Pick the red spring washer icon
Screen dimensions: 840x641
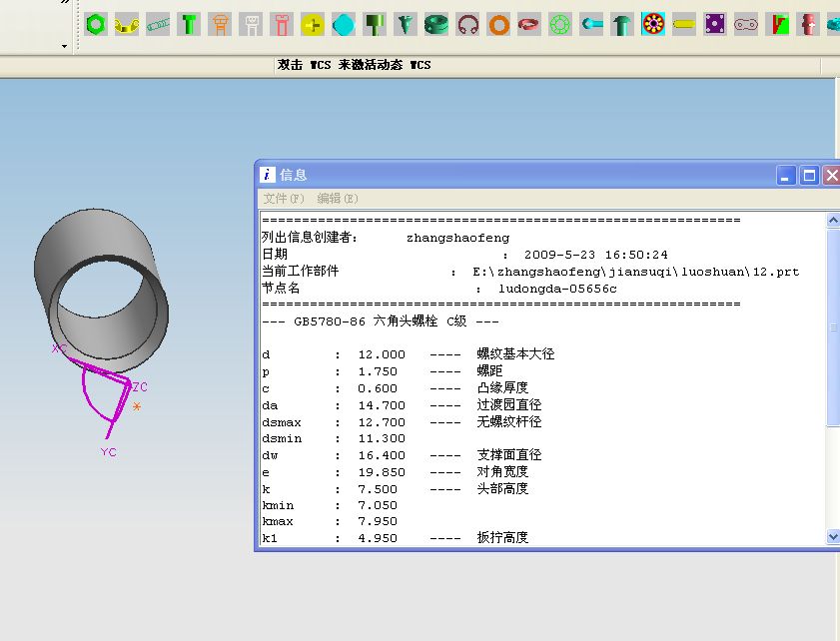[529, 25]
